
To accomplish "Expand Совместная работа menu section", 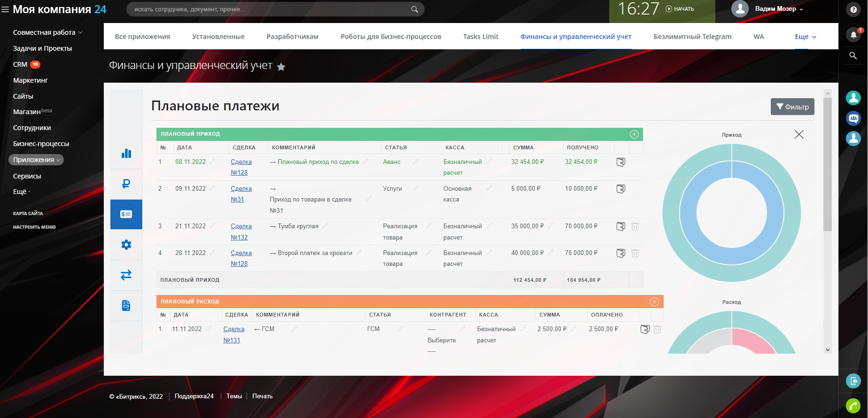I will [47, 32].
